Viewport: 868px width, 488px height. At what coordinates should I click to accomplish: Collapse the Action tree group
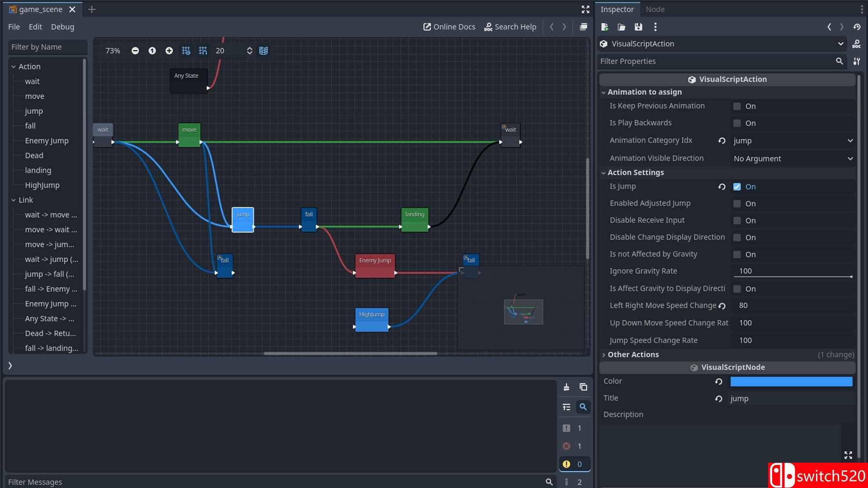(x=14, y=66)
